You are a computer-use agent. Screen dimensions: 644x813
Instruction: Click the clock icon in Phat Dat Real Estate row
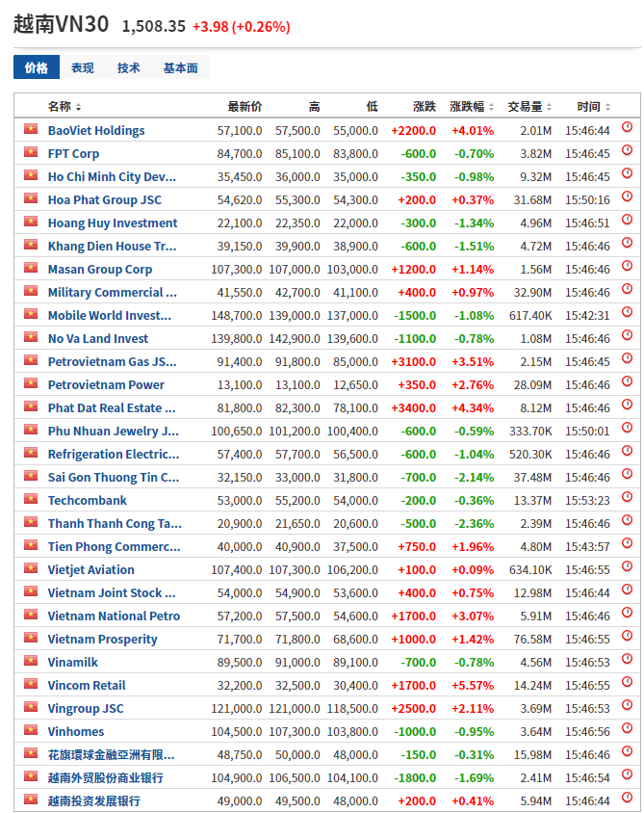[x=627, y=405]
